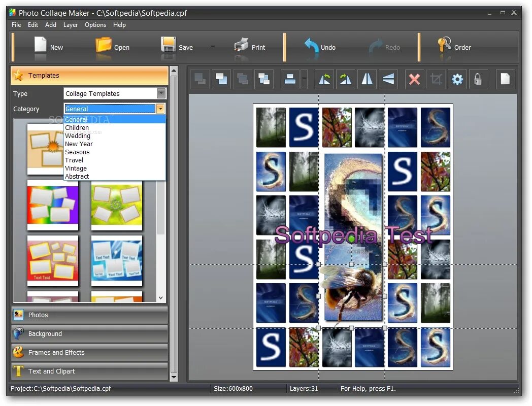Choose Travel category option
This screenshot has width=532, height=406.
(115, 160)
